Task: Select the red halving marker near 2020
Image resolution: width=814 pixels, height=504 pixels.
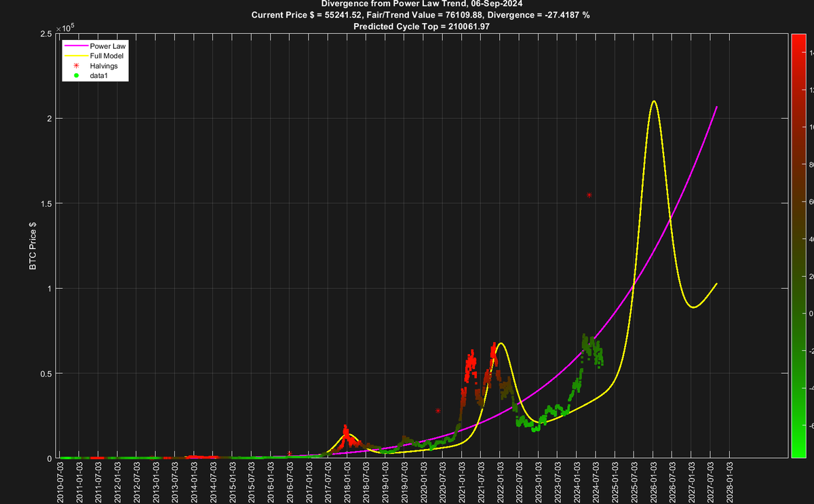Action: (x=438, y=411)
